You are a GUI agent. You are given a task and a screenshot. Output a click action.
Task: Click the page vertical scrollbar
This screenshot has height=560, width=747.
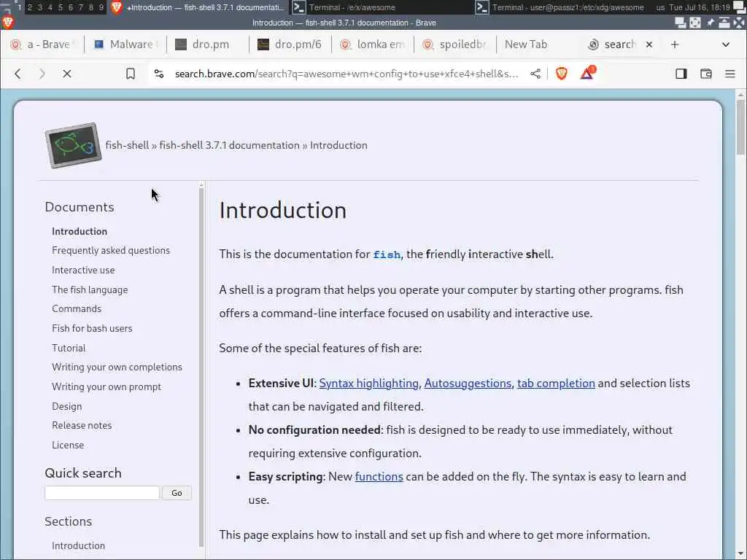click(x=740, y=127)
